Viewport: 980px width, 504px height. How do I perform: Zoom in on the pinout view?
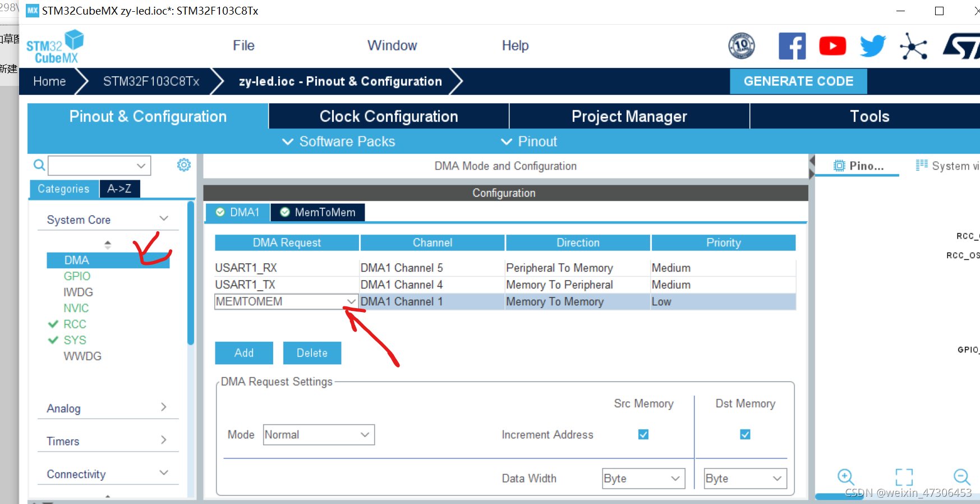pos(846,477)
